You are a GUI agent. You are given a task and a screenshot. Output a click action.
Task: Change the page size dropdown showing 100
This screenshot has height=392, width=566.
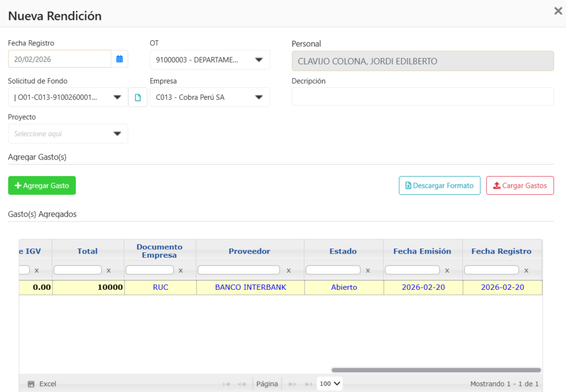click(329, 383)
